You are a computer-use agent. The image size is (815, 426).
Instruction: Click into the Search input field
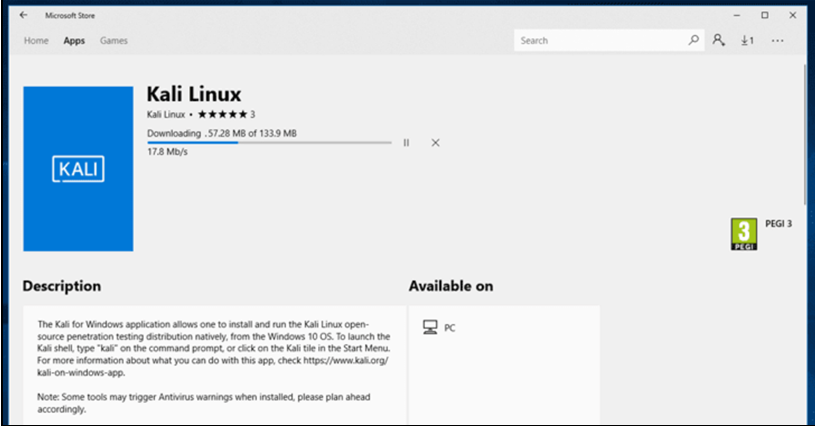[x=600, y=41]
